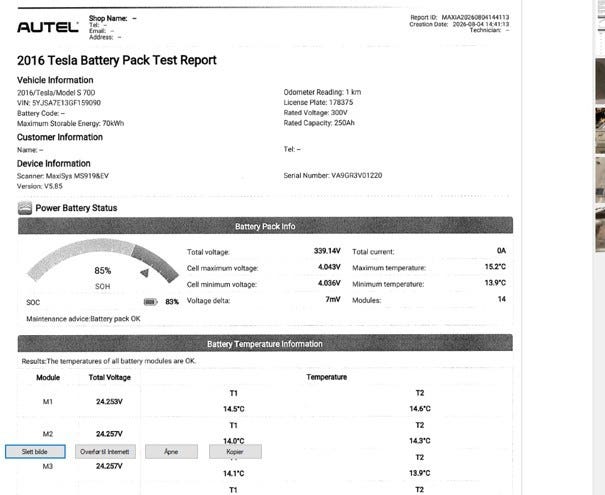Click the SOC battery level icon

150,302
